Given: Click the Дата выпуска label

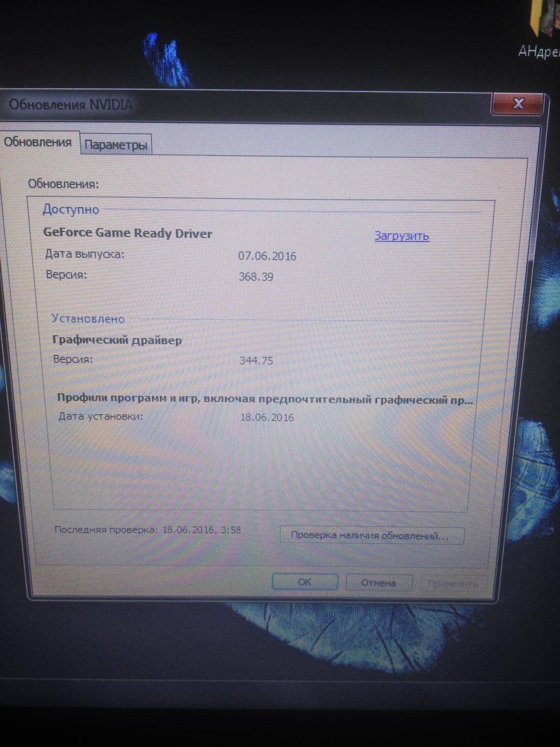Looking at the screenshot, I should click(x=85, y=254).
